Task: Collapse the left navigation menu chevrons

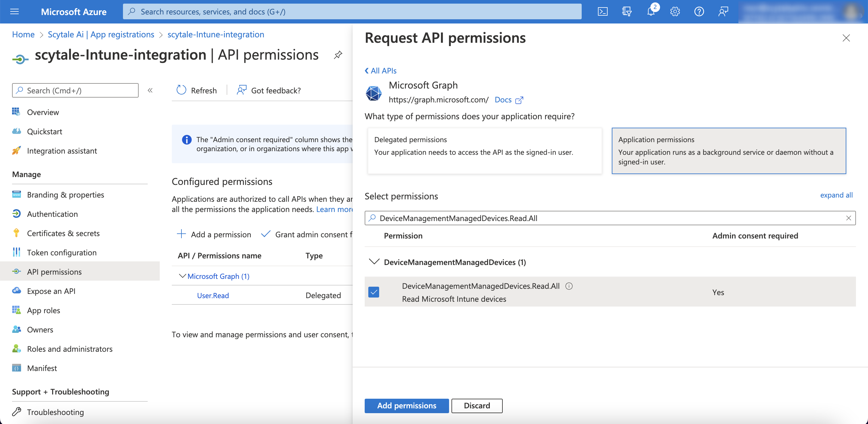Action: tap(150, 90)
